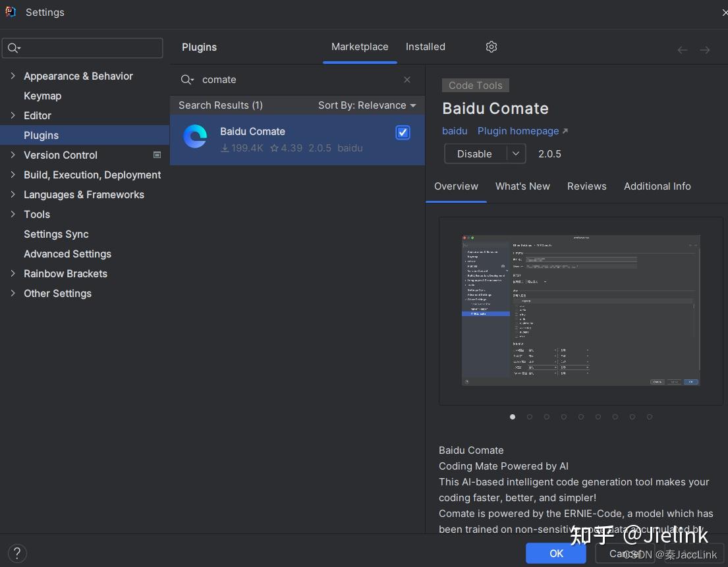
Task: Open the Plugin homepage link
Action: click(518, 130)
